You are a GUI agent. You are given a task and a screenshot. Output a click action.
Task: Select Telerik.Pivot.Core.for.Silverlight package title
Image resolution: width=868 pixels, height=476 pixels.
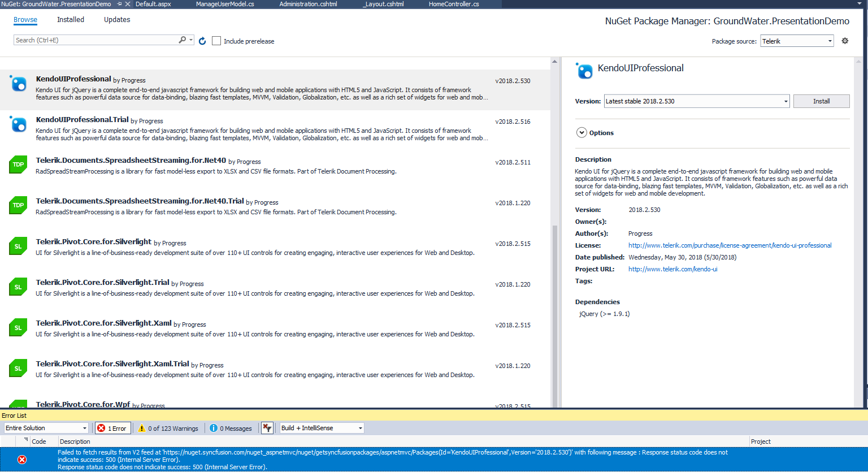[x=94, y=242]
